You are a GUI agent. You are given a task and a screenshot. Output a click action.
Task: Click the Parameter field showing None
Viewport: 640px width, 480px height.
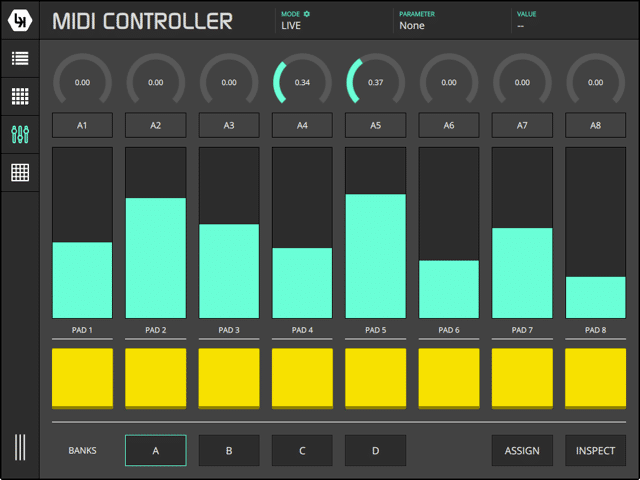412,26
